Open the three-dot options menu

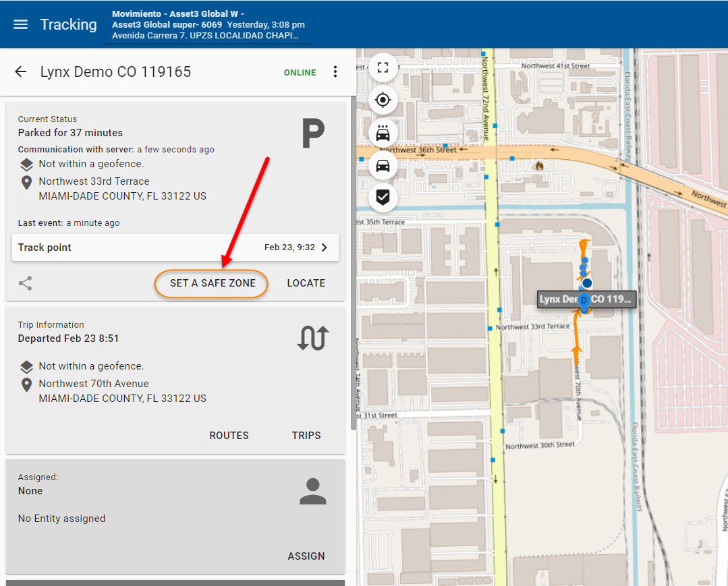pos(335,72)
